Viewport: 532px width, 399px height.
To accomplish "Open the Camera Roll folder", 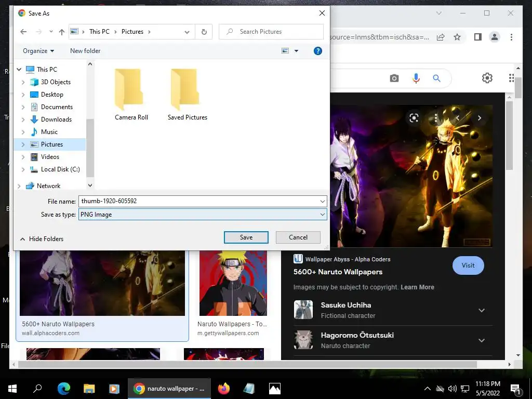I will 131,95.
